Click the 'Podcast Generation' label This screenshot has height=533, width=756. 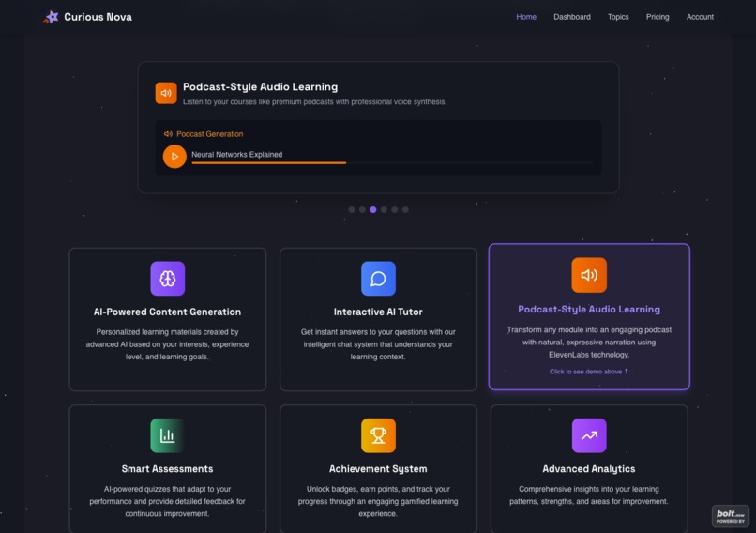pyautogui.click(x=210, y=134)
